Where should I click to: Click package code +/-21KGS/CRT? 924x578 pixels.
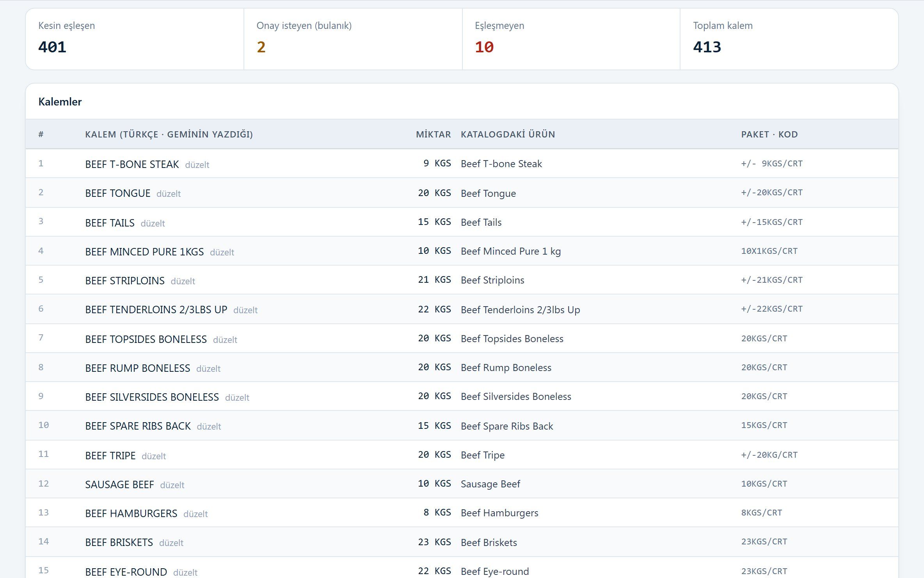point(772,280)
